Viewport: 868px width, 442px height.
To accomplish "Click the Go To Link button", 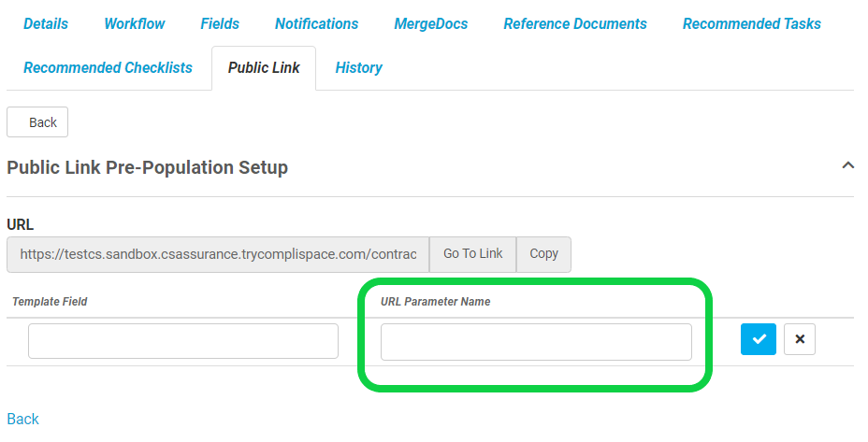I will pos(472,254).
